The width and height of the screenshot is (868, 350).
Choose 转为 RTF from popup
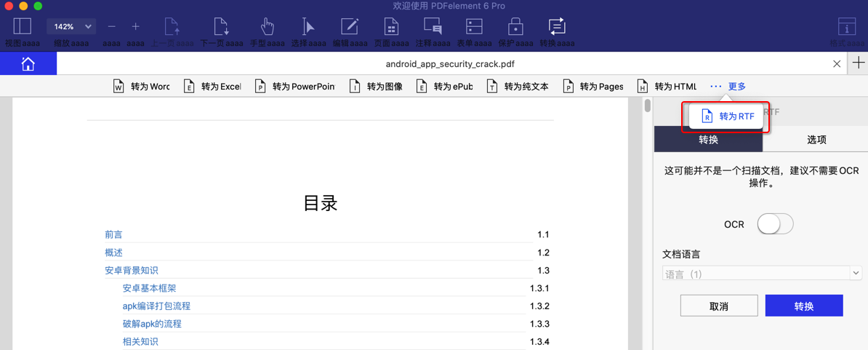click(726, 116)
